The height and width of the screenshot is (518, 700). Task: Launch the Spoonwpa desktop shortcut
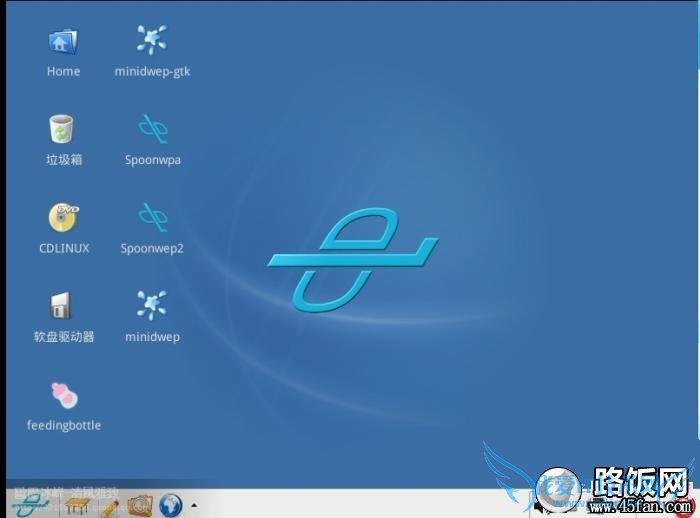pos(153,129)
